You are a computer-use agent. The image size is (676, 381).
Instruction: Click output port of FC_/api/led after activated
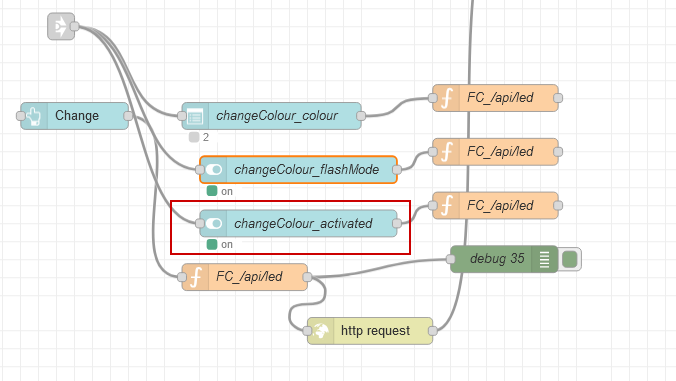tap(558, 206)
